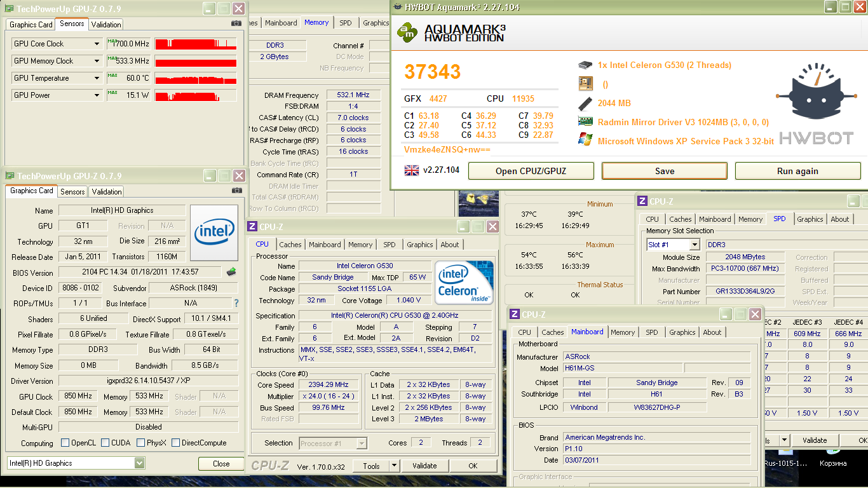868x488 pixels.
Task: Click the Vmzke4eZNSQ+nw== checksum text
Action: tap(447, 149)
